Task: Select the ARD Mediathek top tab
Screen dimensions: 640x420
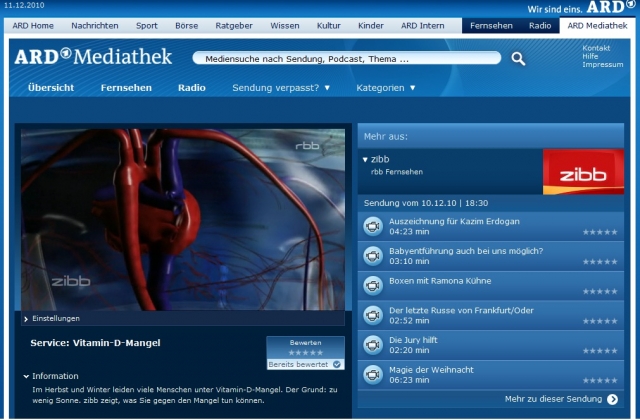Action: tap(597, 26)
